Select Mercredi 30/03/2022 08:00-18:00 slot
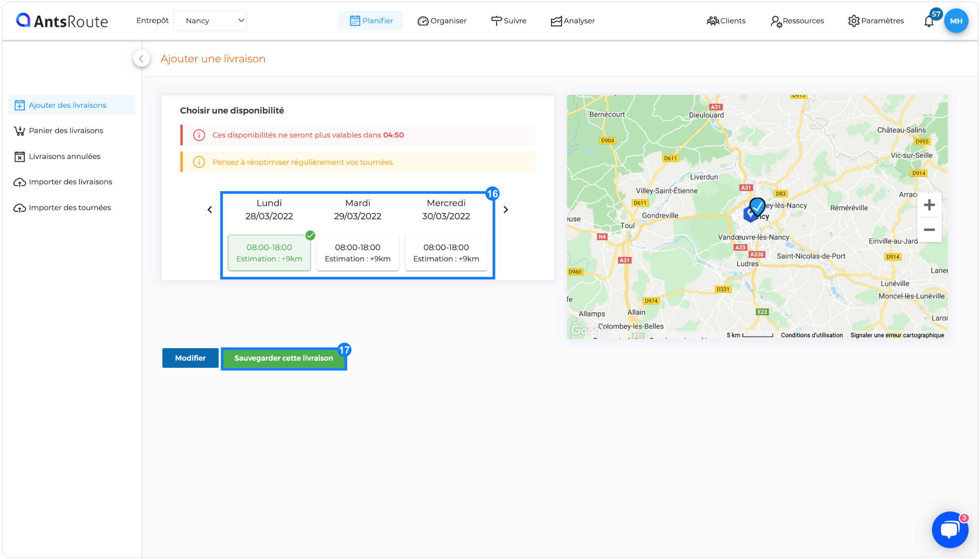The image size is (980, 559). [x=446, y=253]
